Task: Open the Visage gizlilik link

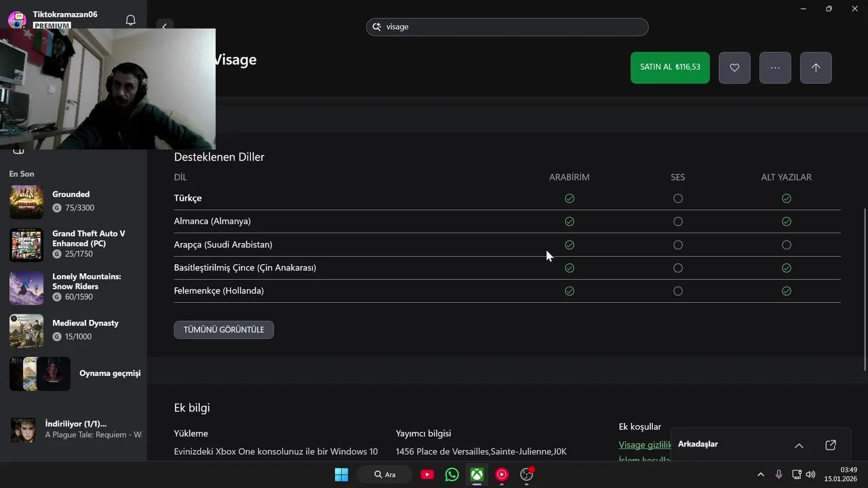Action: point(645,445)
